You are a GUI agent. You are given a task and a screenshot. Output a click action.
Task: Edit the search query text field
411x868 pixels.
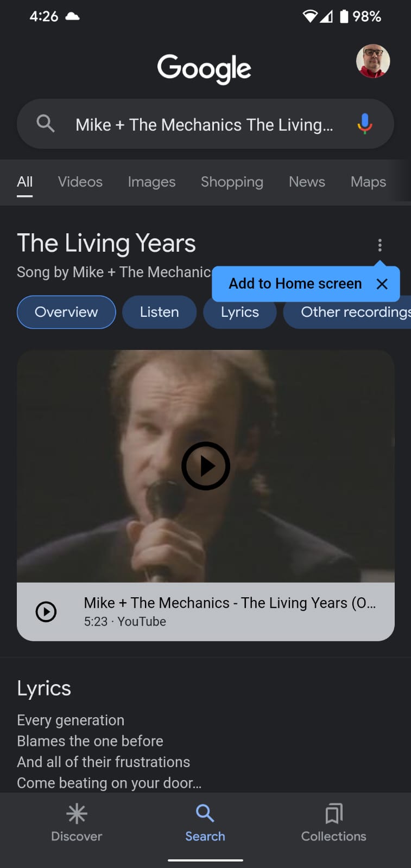pos(204,125)
